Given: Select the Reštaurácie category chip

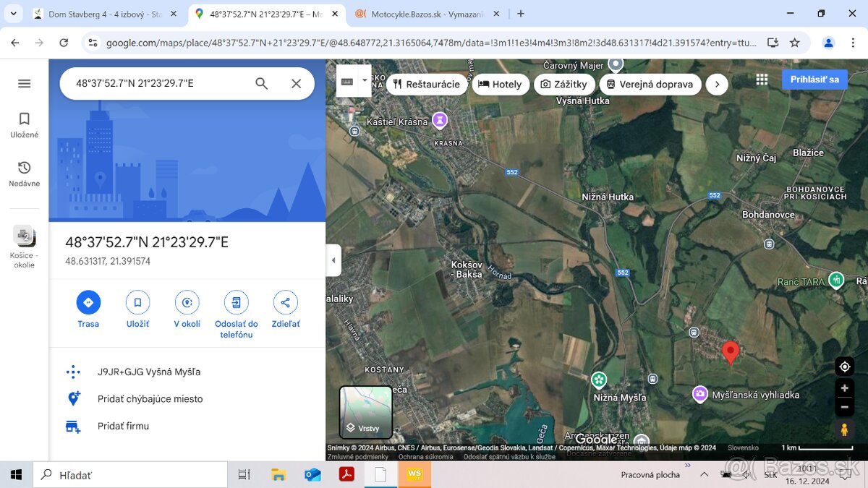Looking at the screenshot, I should (x=426, y=85).
